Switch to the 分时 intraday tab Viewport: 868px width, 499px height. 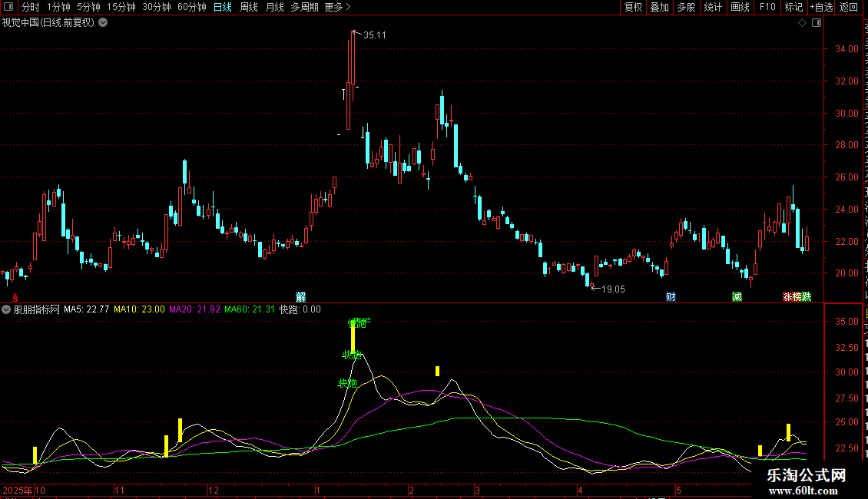tap(31, 7)
